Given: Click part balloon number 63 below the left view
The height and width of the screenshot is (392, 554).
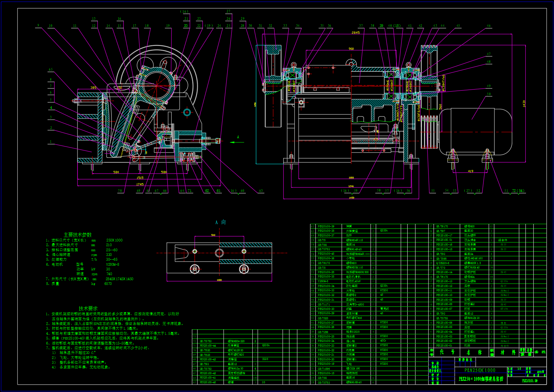Looking at the screenshot, I should (x=261, y=191).
